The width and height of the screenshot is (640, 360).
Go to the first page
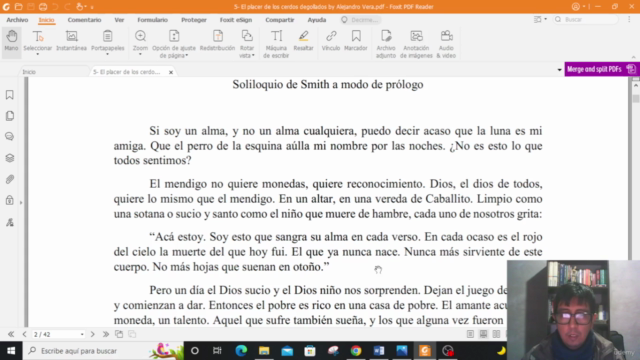(x=11, y=334)
